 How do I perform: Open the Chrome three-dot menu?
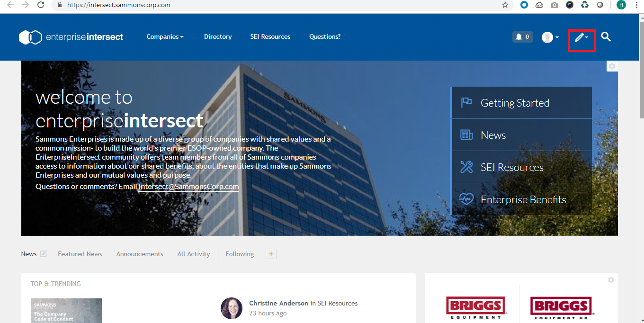637,5
